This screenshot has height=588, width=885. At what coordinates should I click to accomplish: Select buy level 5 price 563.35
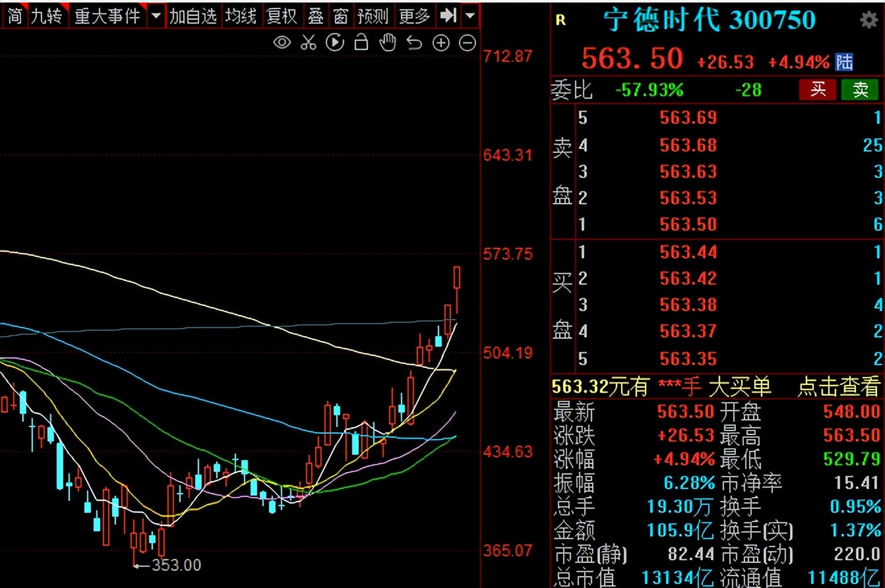[688, 359]
